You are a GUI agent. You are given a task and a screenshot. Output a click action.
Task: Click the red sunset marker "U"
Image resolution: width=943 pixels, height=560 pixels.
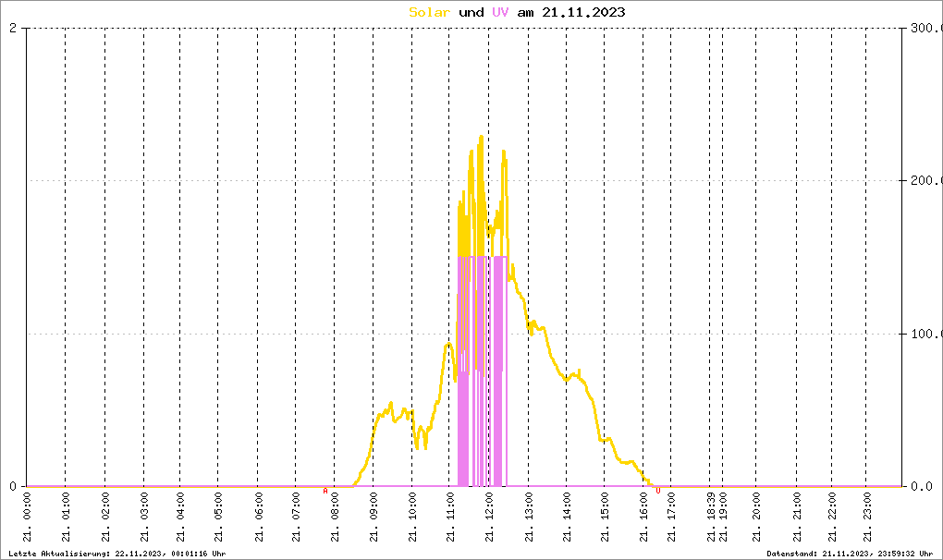tap(658, 491)
